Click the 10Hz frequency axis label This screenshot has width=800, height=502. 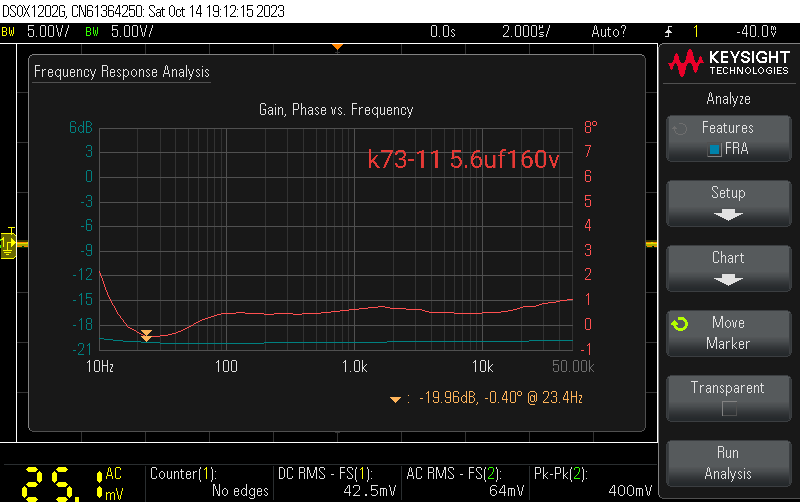click(100, 366)
